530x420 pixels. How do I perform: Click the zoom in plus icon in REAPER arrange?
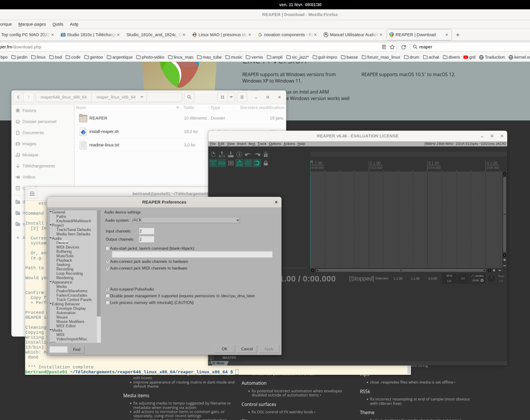click(x=494, y=270)
